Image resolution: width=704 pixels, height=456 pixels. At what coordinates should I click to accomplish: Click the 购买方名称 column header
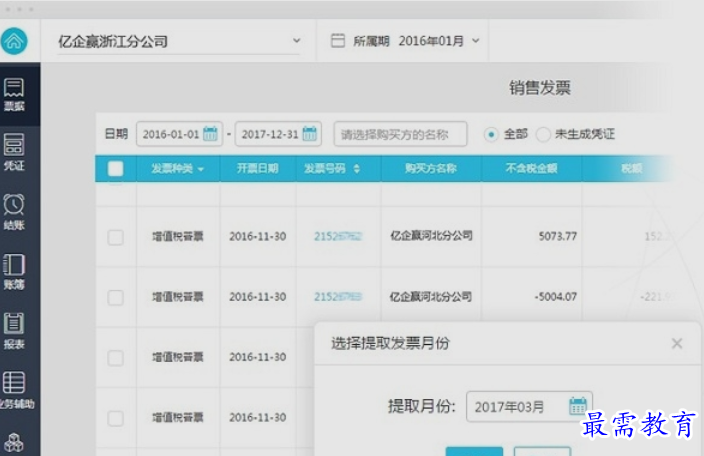click(x=431, y=168)
